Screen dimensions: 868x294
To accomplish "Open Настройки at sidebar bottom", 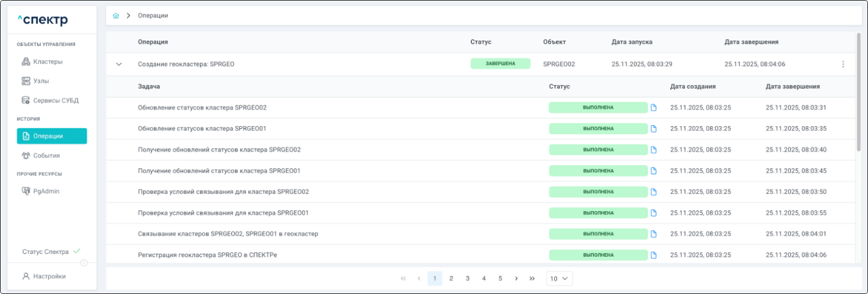I will click(49, 276).
